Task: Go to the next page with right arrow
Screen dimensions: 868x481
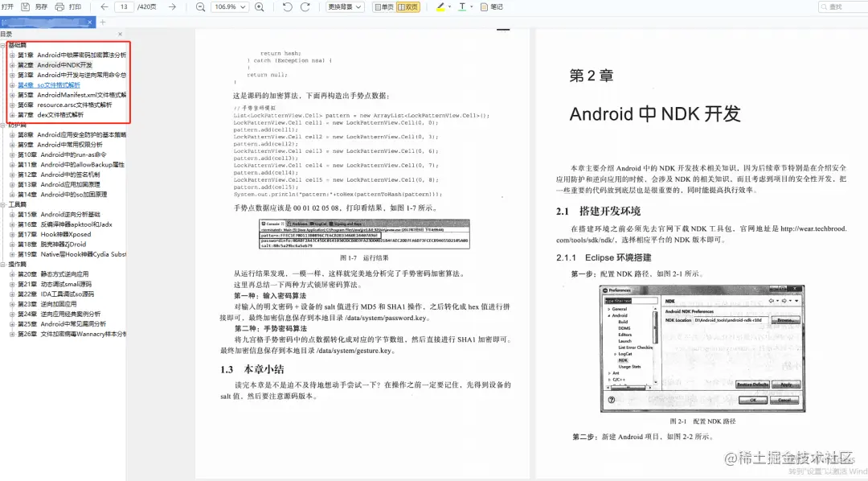Action: click(x=173, y=6)
